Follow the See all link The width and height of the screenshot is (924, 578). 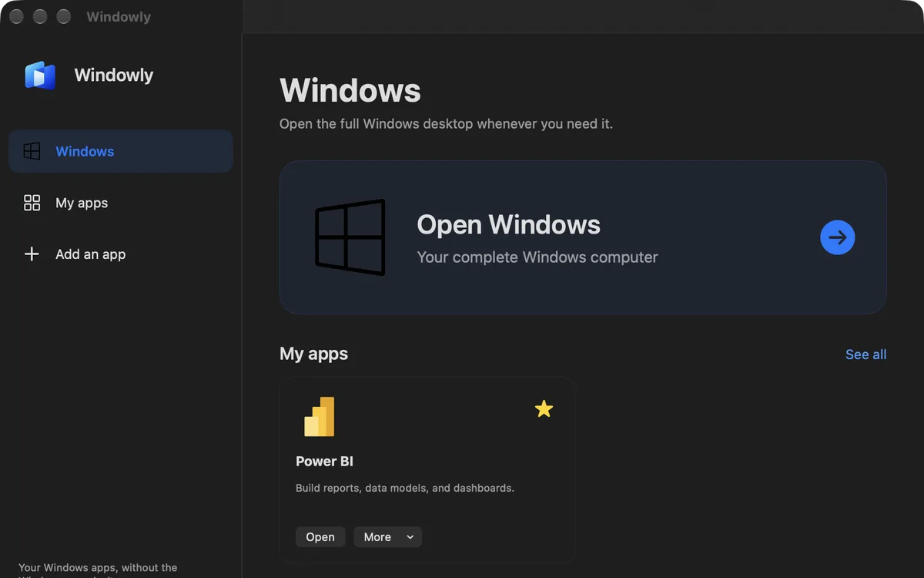866,355
